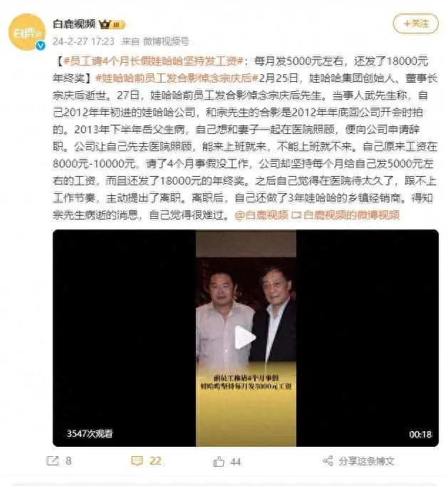Click the blue verified badge on avatar

pyautogui.click(x=41, y=46)
